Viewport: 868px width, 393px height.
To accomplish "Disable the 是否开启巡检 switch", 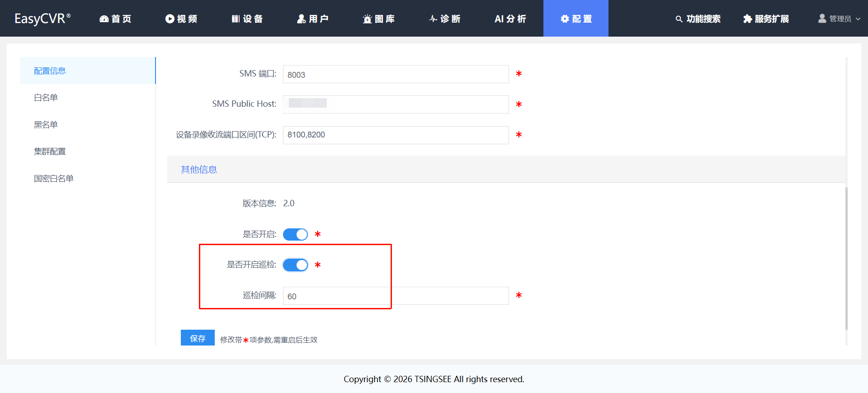I will click(x=295, y=265).
